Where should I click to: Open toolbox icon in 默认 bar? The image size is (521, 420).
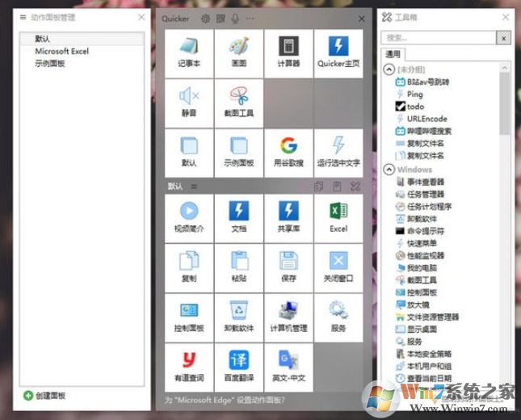pyautogui.click(x=355, y=187)
